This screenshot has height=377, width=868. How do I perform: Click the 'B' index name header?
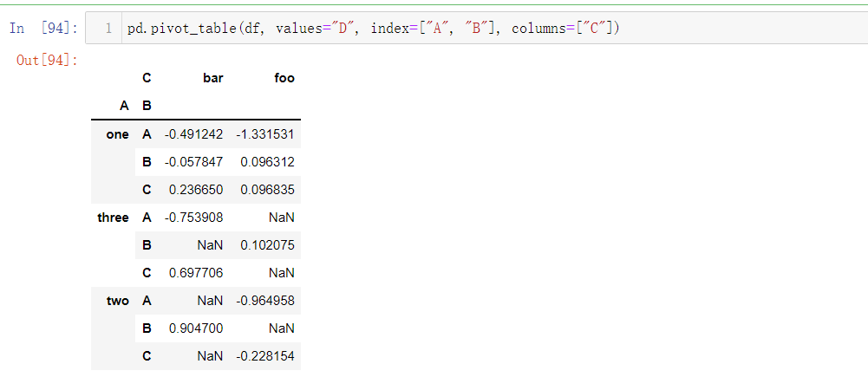click(x=147, y=106)
